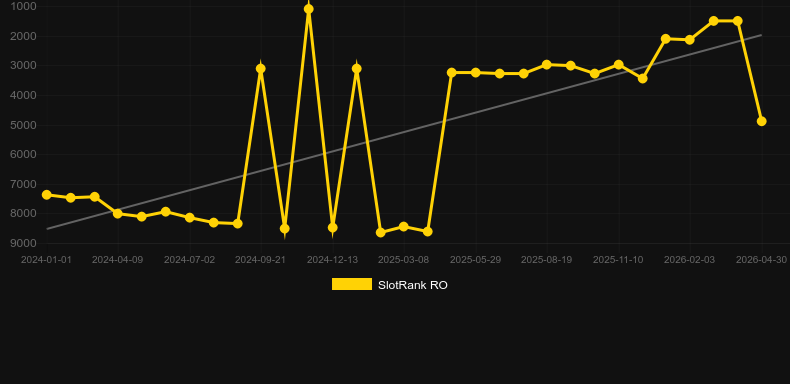Image resolution: width=790 pixels, height=384 pixels.
Task: Select the data point above 2026-02-03
Action: 690,40
